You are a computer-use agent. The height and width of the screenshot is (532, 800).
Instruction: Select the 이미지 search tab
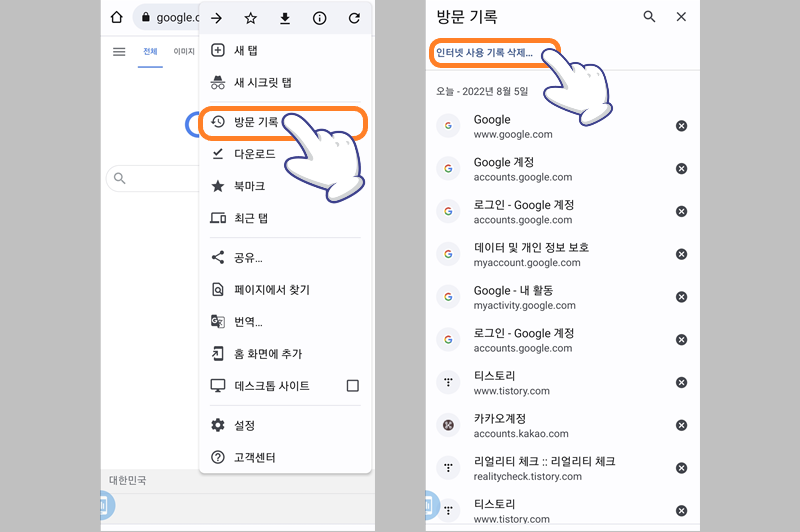[184, 52]
